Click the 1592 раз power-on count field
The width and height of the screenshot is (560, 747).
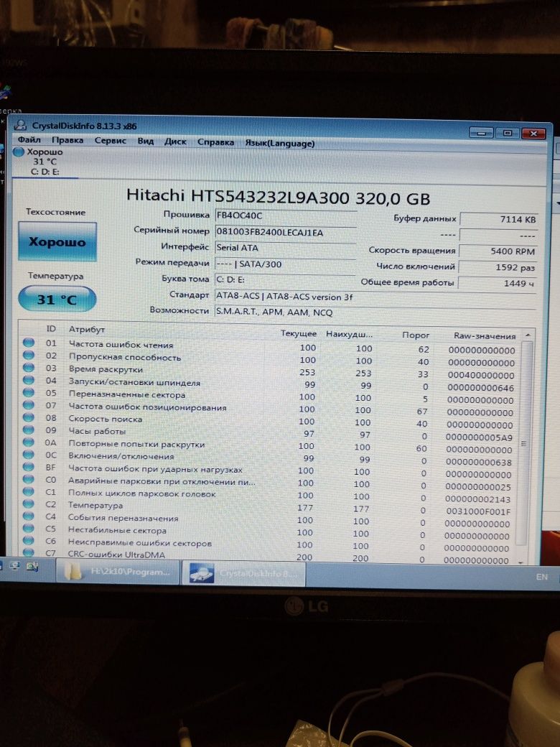pos(498,267)
